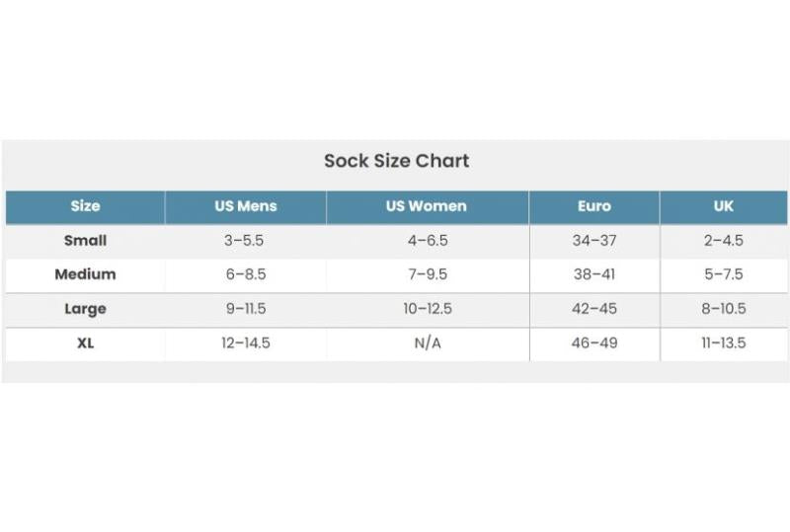This screenshot has width=790, height=532.
Task: Select the 11–13.5 UK cell
Action: 724,343
